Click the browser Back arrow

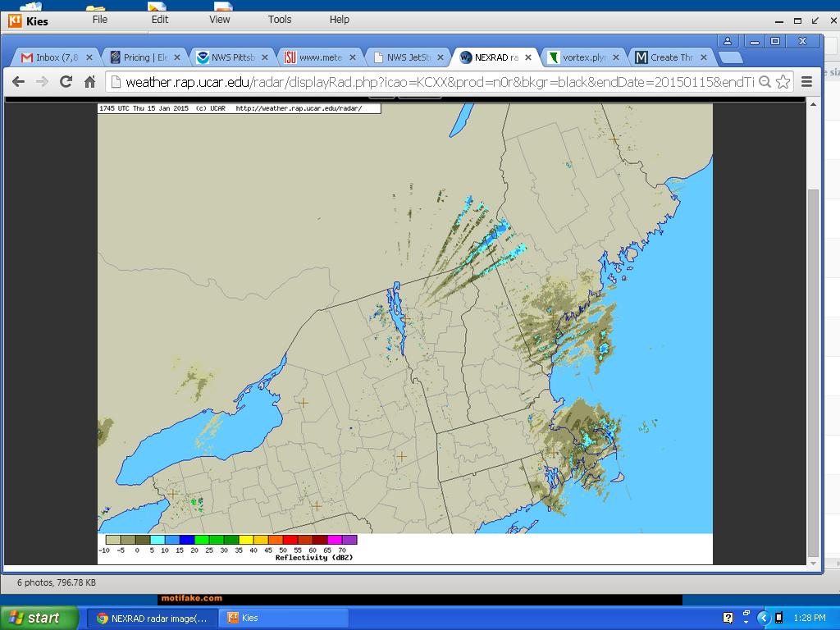coord(18,81)
